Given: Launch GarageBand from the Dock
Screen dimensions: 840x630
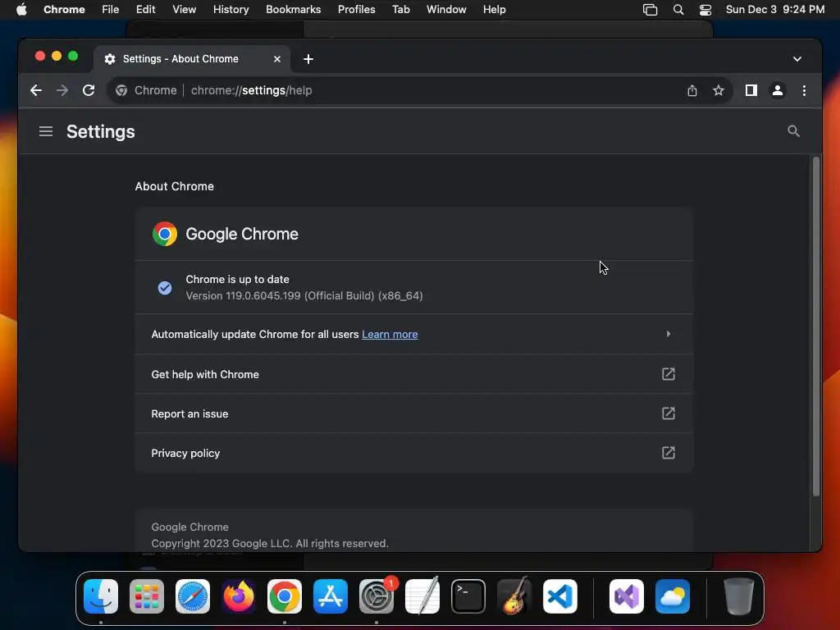Looking at the screenshot, I should [514, 596].
